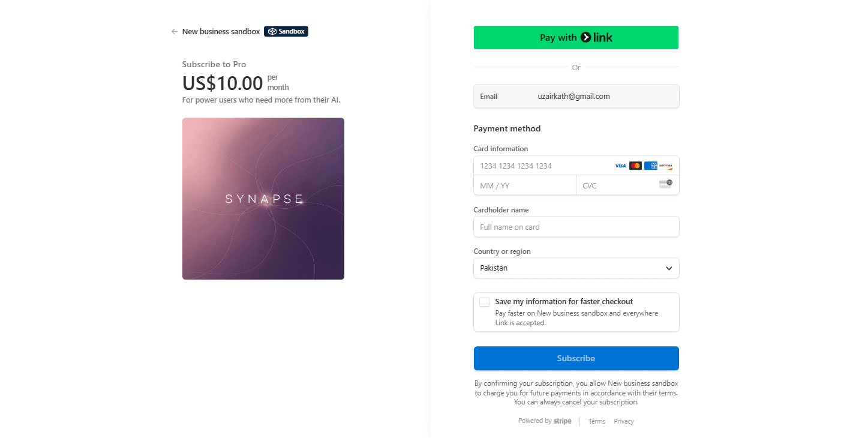
Task: Open the Terms link
Action: [597, 421]
